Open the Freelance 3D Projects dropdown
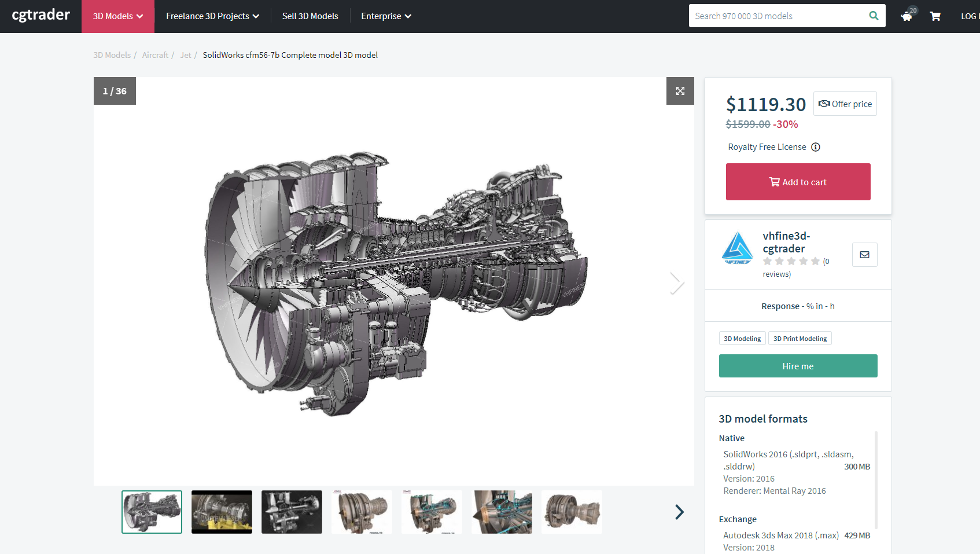This screenshot has width=980, height=554. coord(212,16)
